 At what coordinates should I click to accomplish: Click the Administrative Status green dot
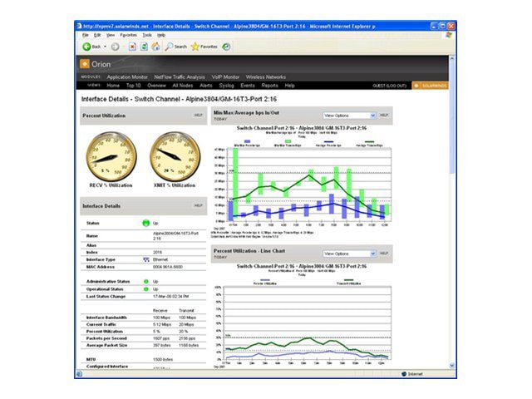point(146,282)
